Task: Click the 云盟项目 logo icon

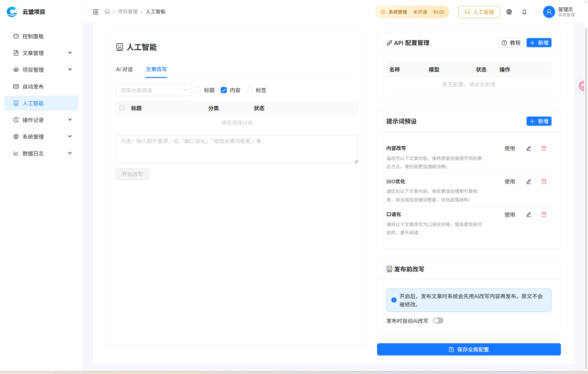Action: pos(12,12)
